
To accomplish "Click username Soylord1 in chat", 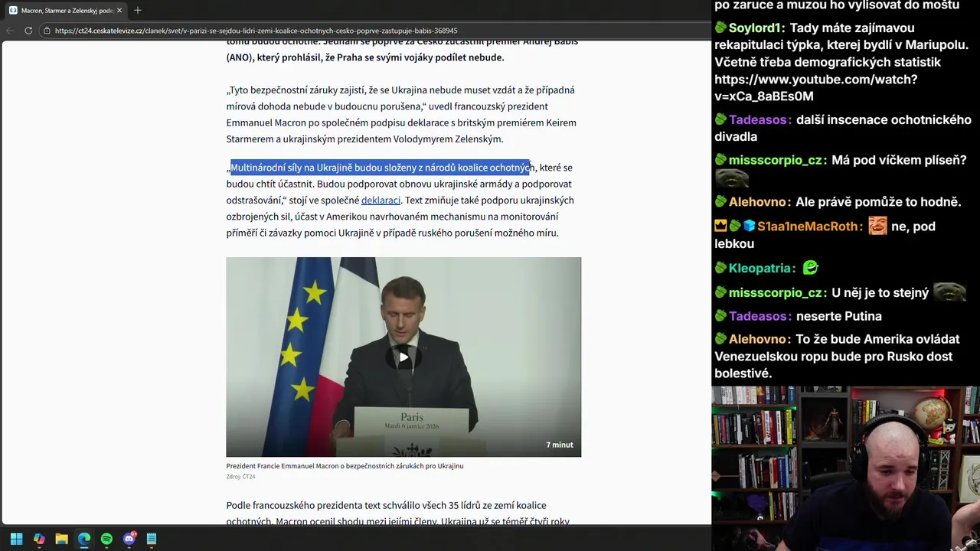I will coord(754,28).
